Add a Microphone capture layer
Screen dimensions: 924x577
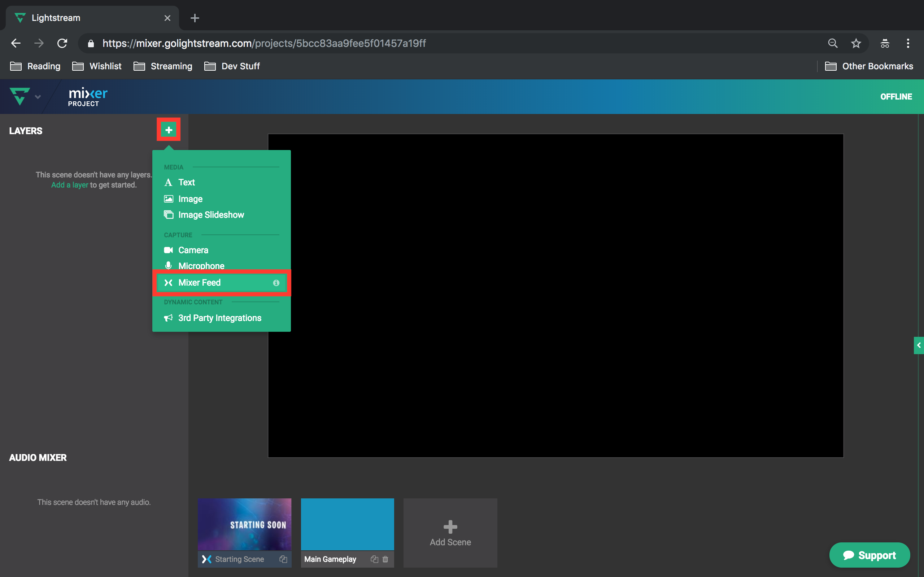[x=201, y=266]
